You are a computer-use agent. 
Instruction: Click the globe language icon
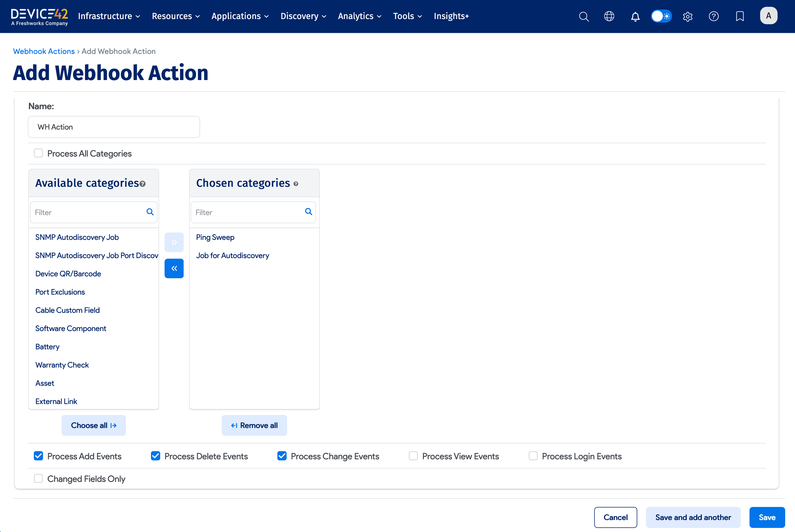point(609,16)
